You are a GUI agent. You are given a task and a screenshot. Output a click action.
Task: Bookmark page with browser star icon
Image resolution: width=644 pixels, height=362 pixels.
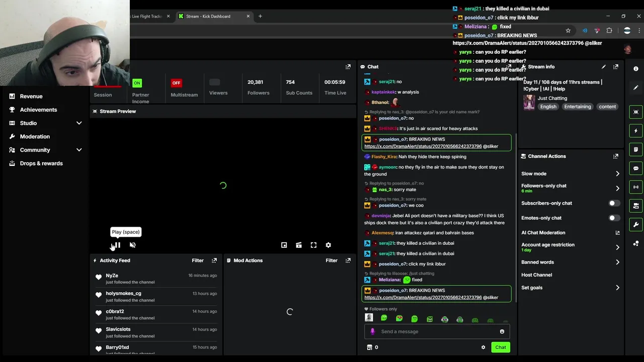pos(568,31)
